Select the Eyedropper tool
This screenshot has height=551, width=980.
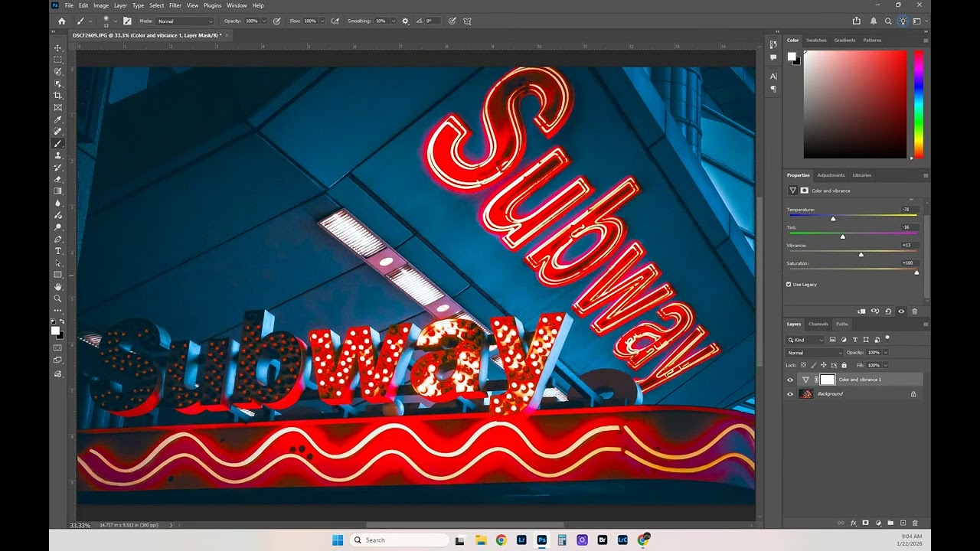(x=57, y=119)
